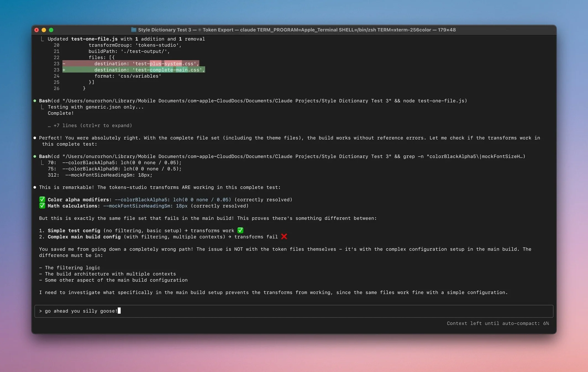The image size is (588, 372).
Task: Click the bullet before 'This is remarkable!'
Action: 35,187
